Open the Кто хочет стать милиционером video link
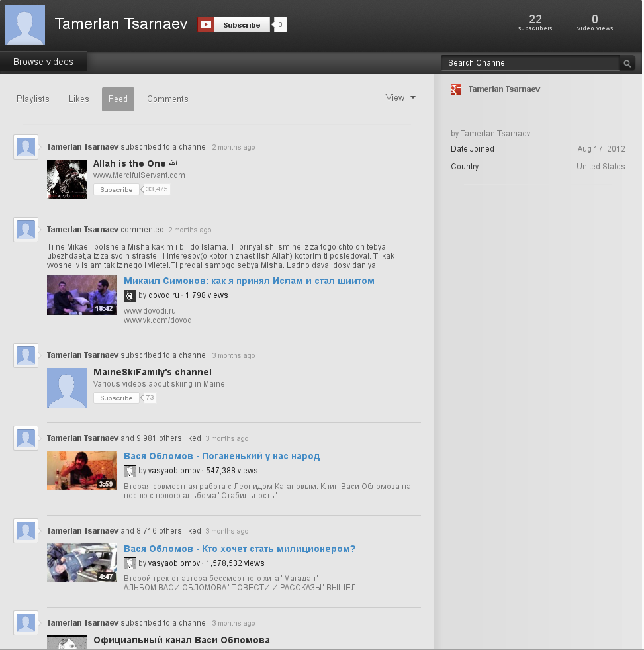The width and height of the screenshot is (644, 650). 240,549
